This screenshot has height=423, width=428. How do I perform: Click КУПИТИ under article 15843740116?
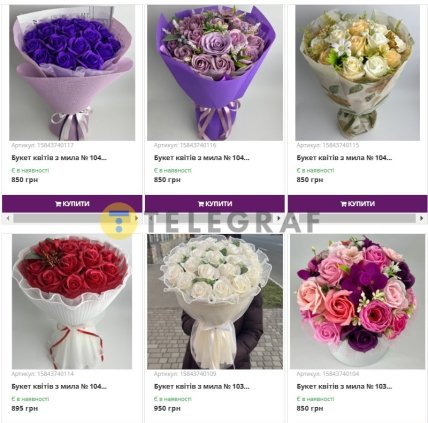(x=215, y=204)
